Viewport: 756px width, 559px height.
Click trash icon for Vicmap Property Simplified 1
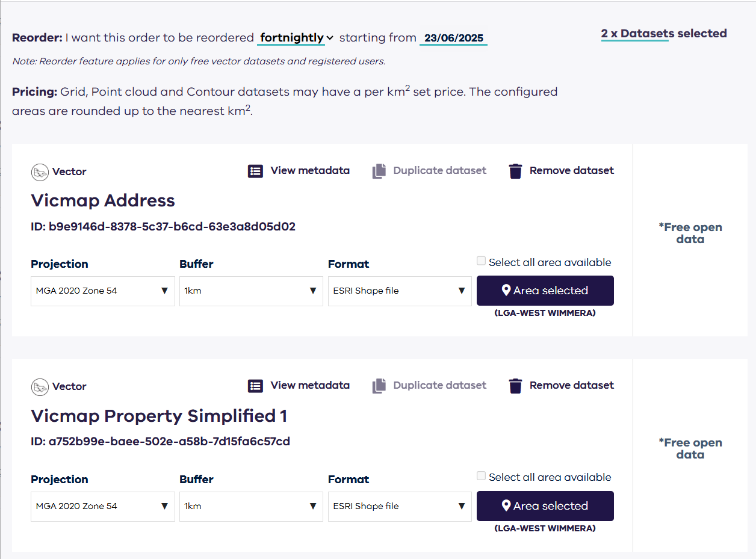click(x=515, y=386)
